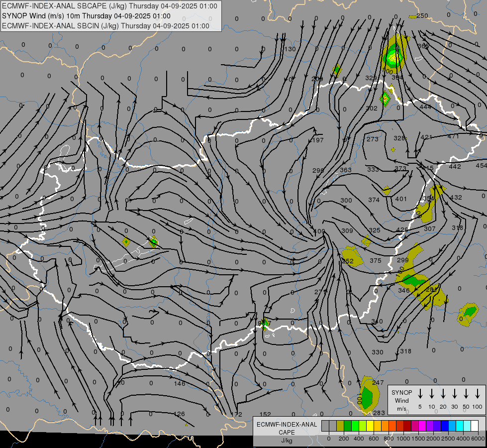
Task: Click the map value 252
Action: (x=348, y=261)
